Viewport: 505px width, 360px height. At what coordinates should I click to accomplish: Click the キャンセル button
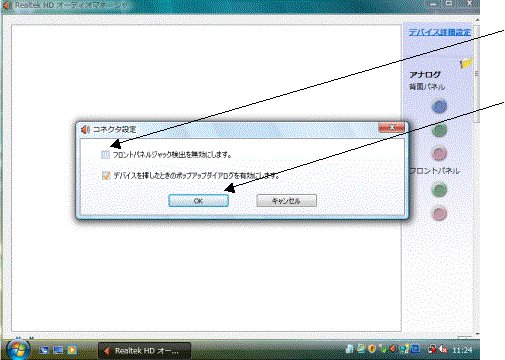tap(286, 201)
